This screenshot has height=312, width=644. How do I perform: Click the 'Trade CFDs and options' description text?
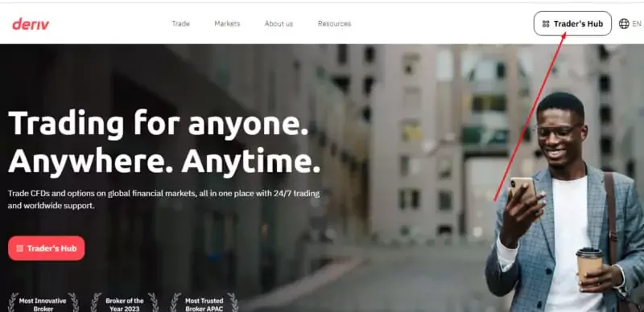coord(164,199)
